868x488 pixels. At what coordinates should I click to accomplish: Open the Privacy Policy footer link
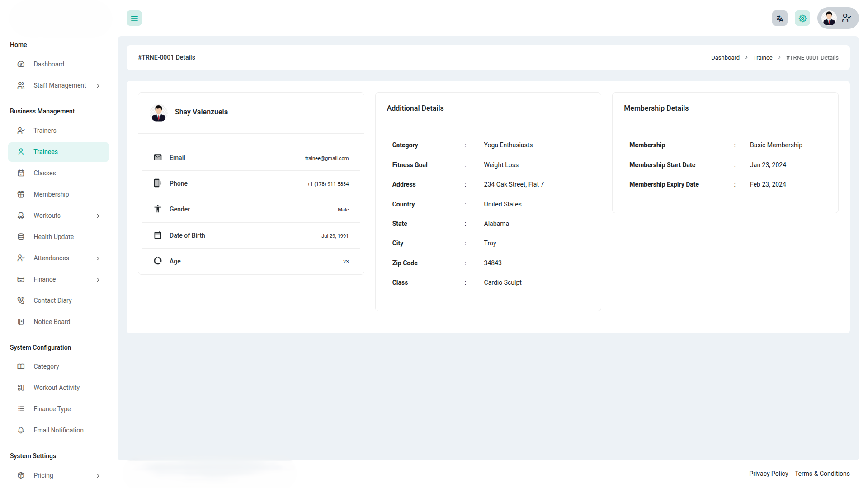point(768,474)
